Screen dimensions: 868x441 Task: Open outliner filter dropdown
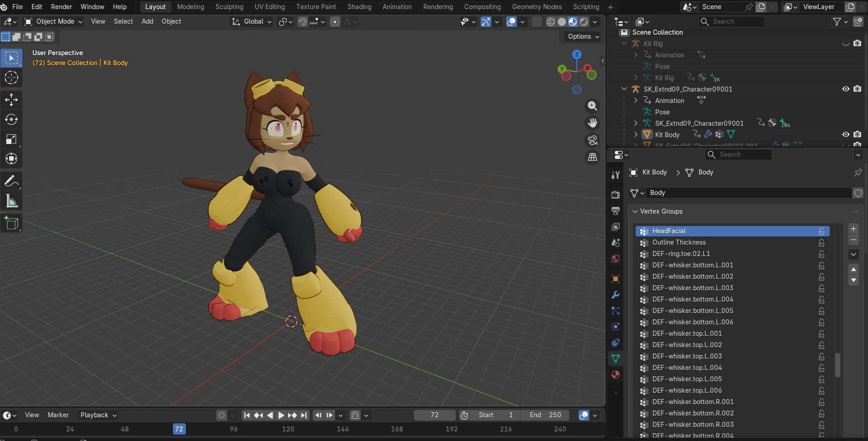pyautogui.click(x=840, y=21)
